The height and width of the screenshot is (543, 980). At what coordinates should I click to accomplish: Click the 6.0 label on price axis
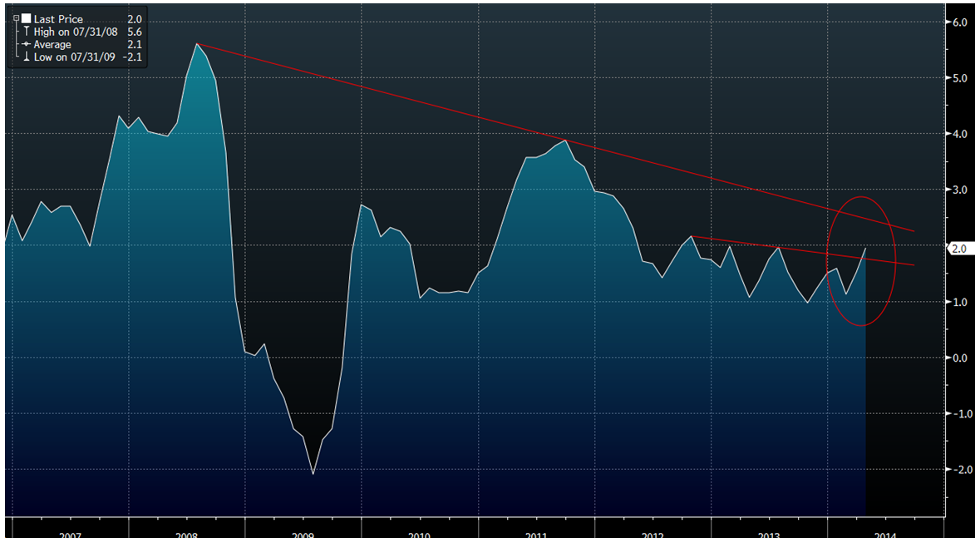click(x=959, y=22)
